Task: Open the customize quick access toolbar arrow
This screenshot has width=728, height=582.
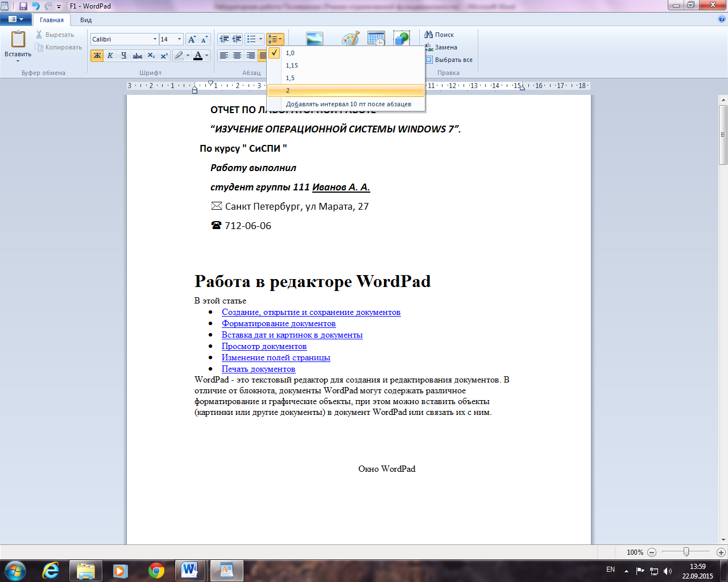Action: point(59,7)
